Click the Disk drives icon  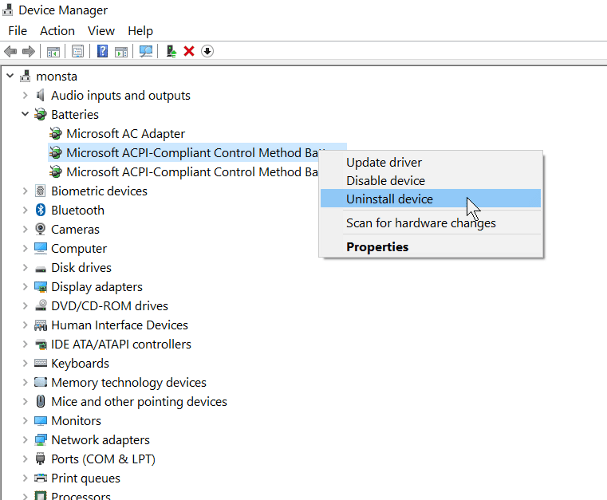[40, 269]
